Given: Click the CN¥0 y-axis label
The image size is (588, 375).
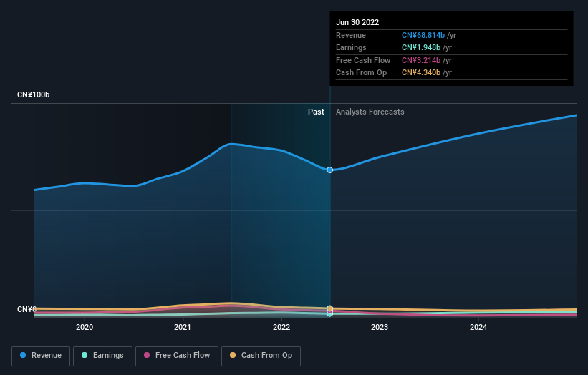Looking at the screenshot, I should pos(26,309).
